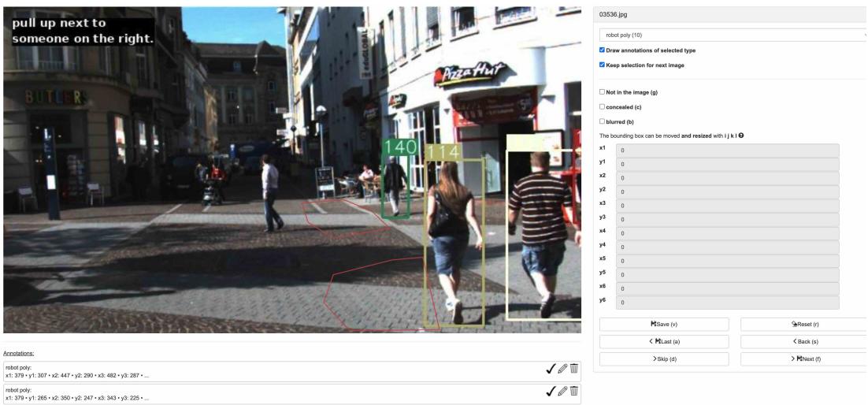Focus the x3 coordinate field
Viewport: 868px width, 405px height.
point(727,206)
